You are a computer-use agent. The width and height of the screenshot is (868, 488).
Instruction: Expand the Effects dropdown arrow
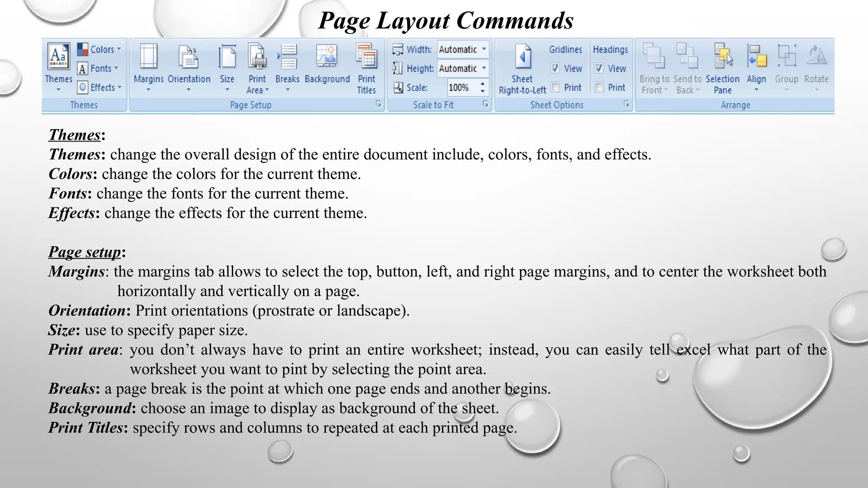coord(120,87)
